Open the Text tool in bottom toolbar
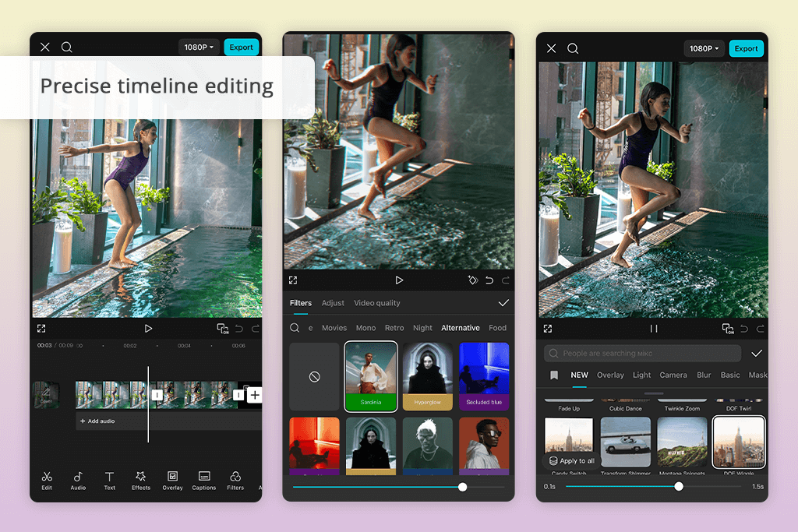 tap(109, 480)
